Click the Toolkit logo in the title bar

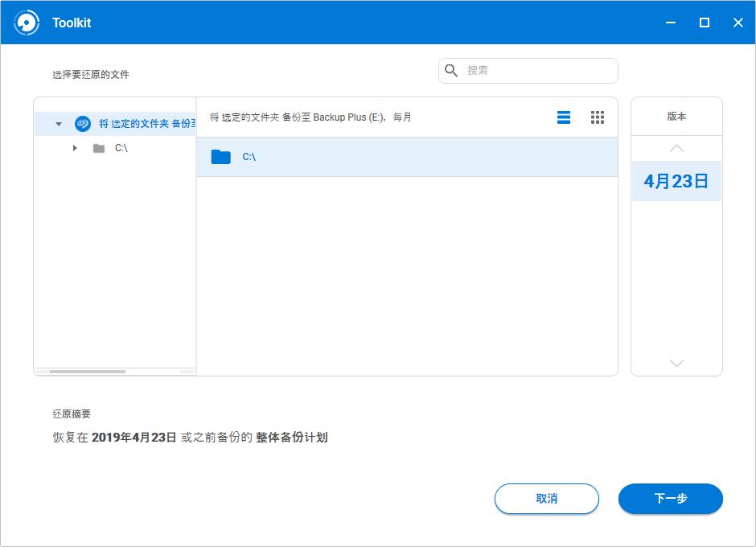[26, 22]
